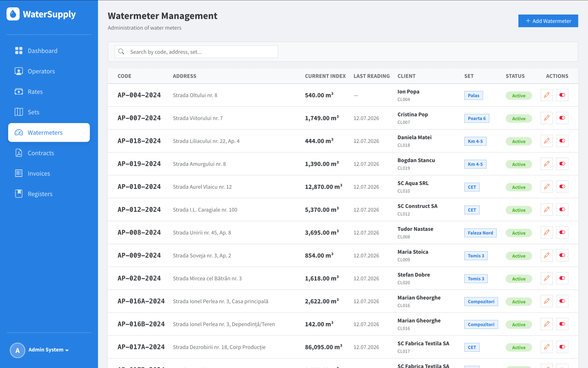The width and height of the screenshot is (588, 368).
Task: Edit watermeter AP-018-2024 with pencil icon
Action: pos(547,141)
